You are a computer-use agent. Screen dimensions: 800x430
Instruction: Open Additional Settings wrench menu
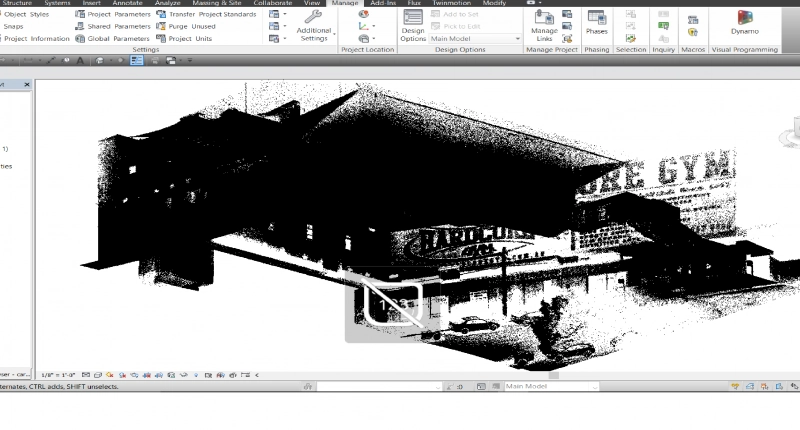314,26
